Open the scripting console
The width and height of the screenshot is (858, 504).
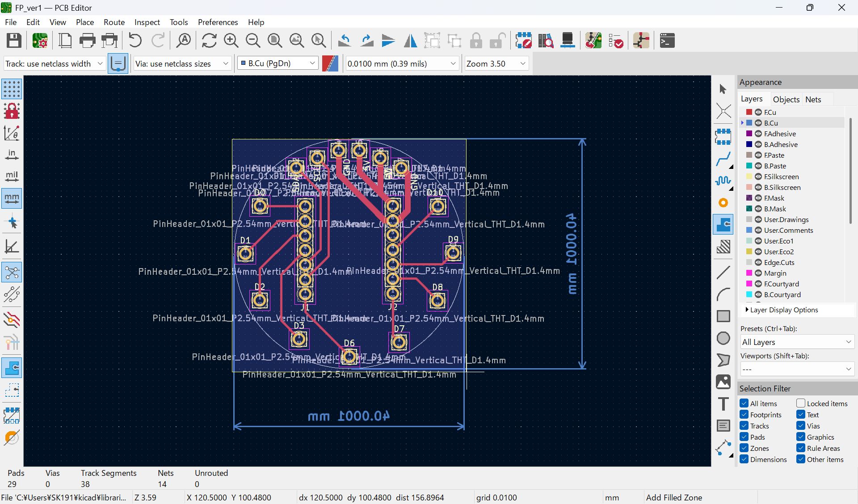coord(667,41)
